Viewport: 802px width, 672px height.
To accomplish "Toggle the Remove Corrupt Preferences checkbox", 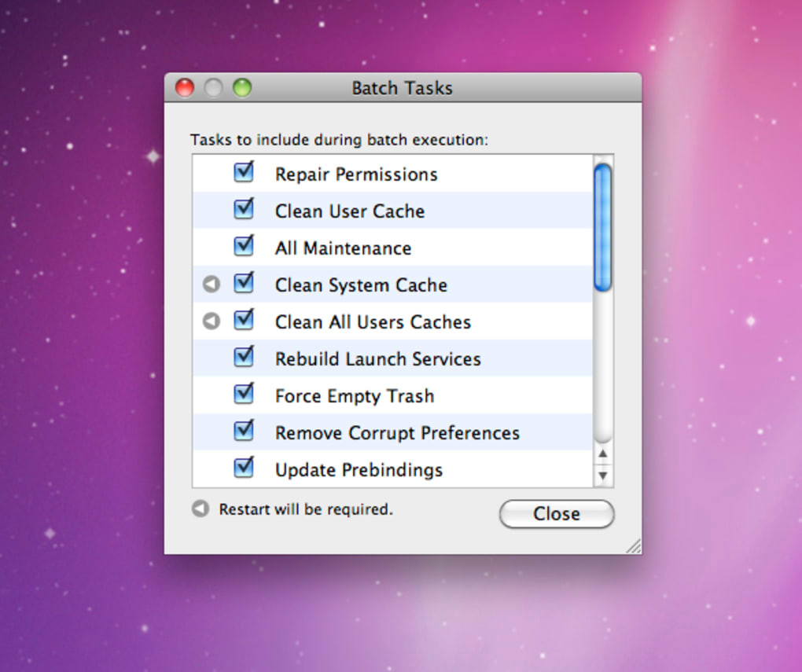I will pyautogui.click(x=244, y=430).
